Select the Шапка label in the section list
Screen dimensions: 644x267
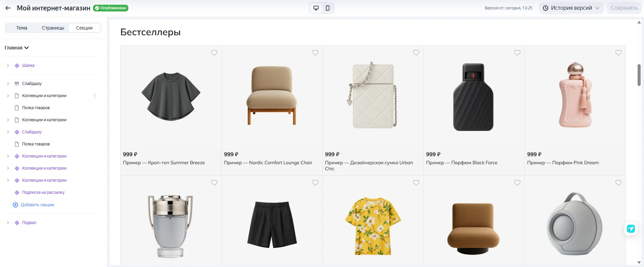(28, 65)
